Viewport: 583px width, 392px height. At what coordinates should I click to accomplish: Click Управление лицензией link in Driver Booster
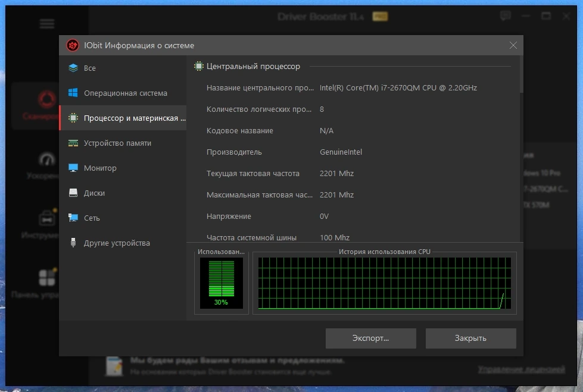point(521,369)
